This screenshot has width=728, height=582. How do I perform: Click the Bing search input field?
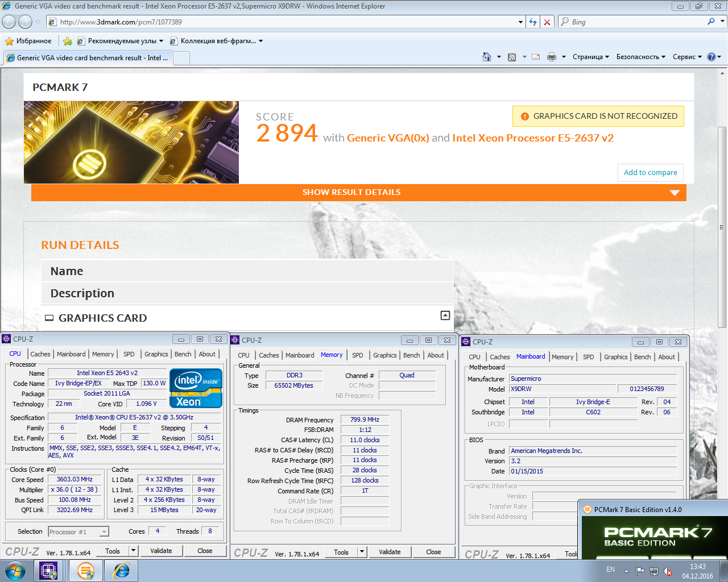tap(637, 22)
